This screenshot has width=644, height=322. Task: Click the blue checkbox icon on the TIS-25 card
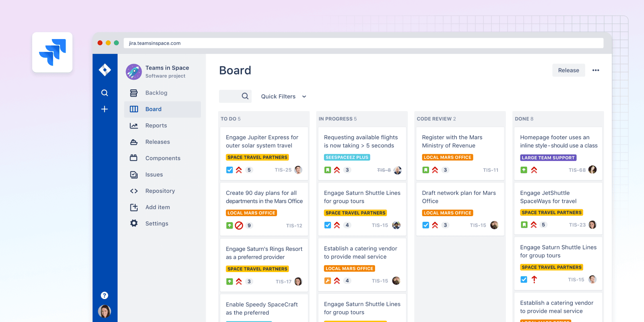[229, 170]
